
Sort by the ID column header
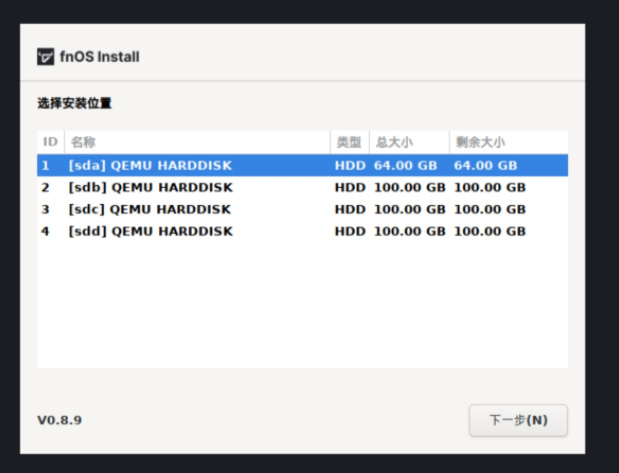point(50,143)
